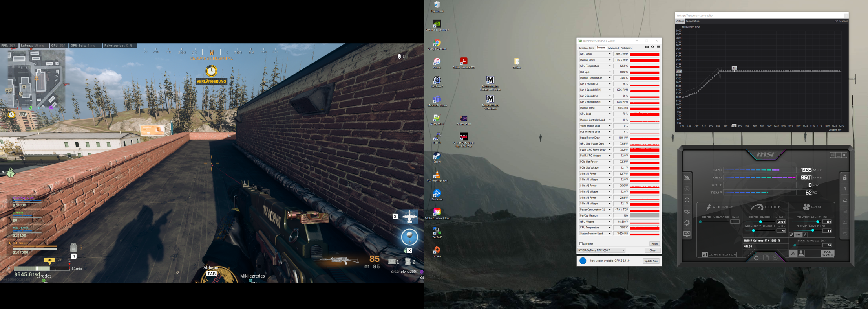Open the iTunes desktop shortcut
The width and height of the screenshot is (868, 309).
tap(437, 63)
